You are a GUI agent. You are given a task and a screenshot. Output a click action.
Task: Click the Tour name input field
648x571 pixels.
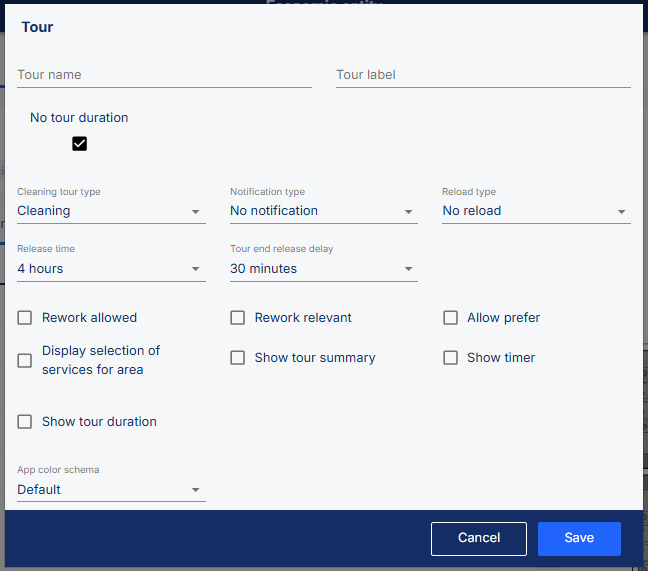tap(164, 75)
